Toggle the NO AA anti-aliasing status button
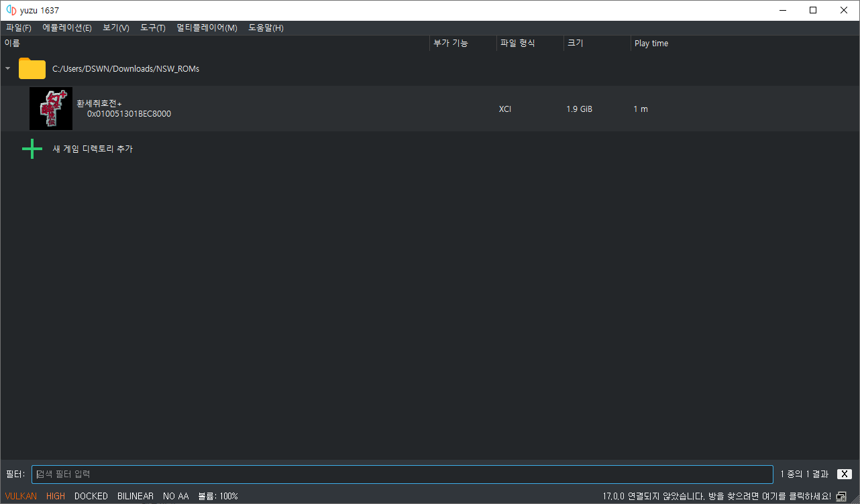 (x=176, y=496)
